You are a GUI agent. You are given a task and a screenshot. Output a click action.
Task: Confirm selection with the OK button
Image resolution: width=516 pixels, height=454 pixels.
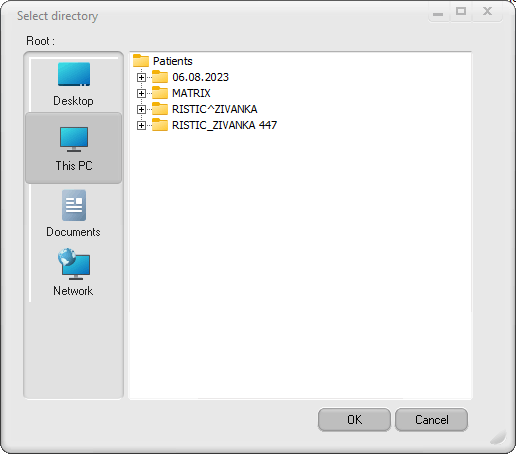point(354,420)
